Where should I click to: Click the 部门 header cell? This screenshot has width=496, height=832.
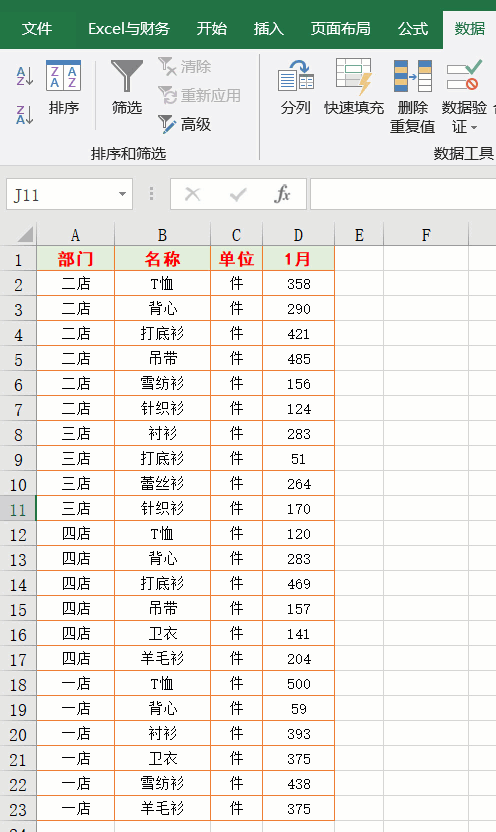[75, 259]
